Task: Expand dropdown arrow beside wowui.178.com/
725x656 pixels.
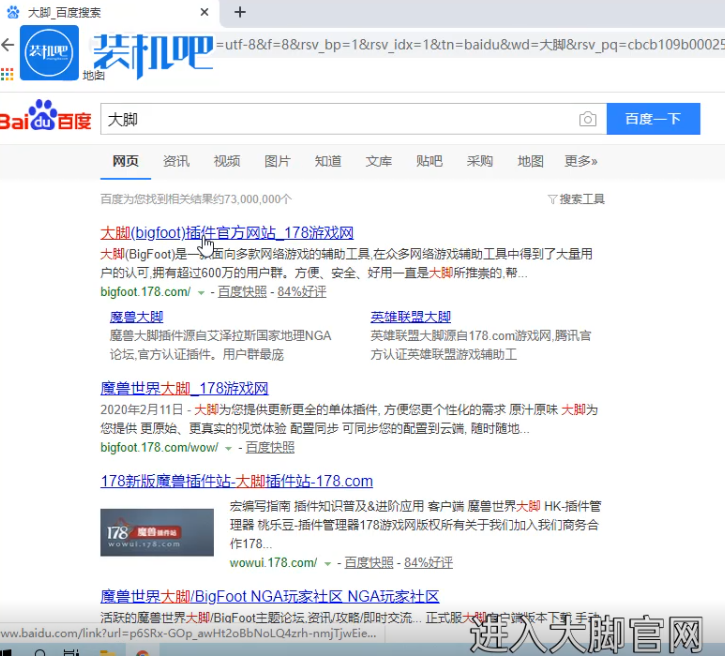Action: click(328, 563)
